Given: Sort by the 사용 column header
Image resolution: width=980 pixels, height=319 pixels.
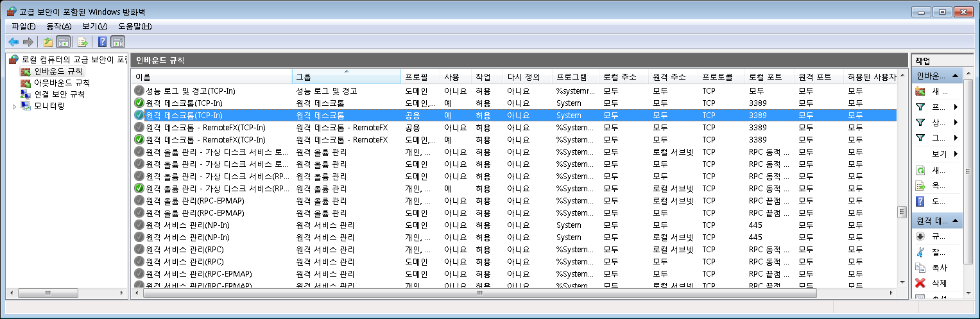Looking at the screenshot, I should [455, 77].
